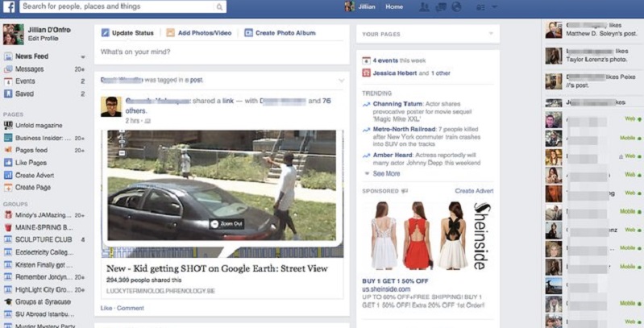Screen dimensions: 644x328
Task: Open Remember Jordyn... group
Action: (44, 277)
